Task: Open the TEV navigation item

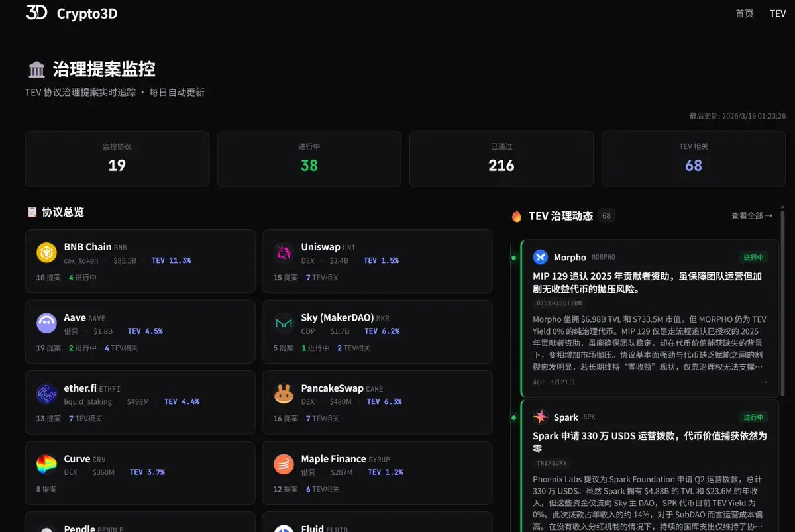Action: coord(777,13)
